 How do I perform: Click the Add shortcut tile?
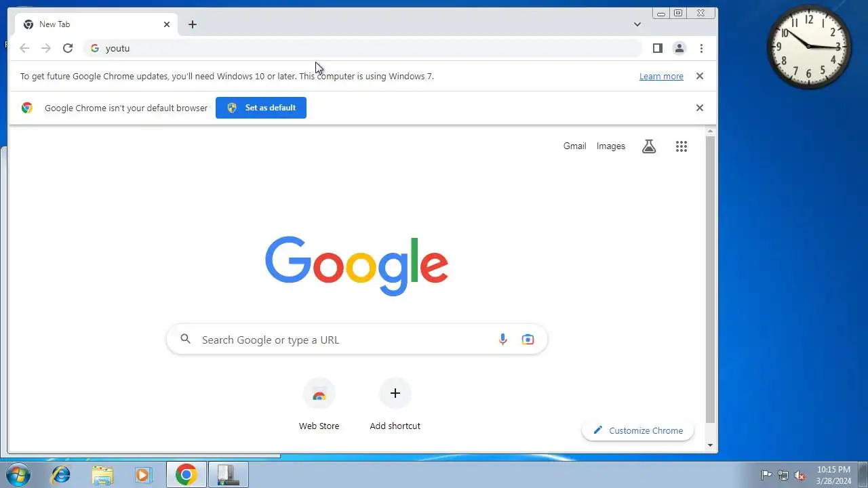click(x=395, y=405)
